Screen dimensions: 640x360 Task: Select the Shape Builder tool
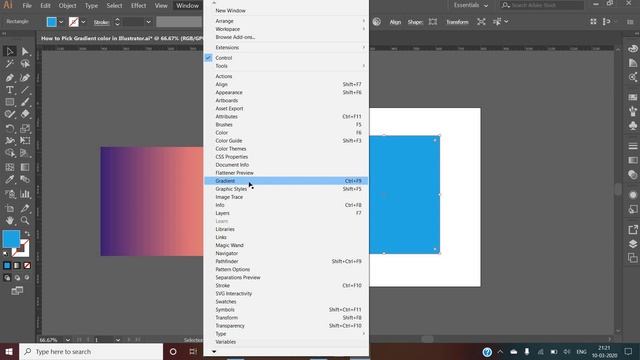(9, 153)
